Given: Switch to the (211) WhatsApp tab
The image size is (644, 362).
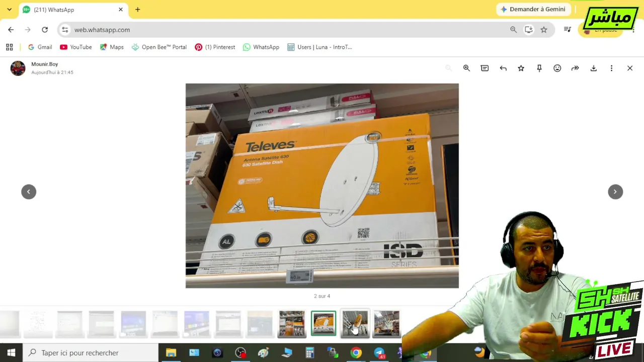Looking at the screenshot, I should click(x=73, y=10).
